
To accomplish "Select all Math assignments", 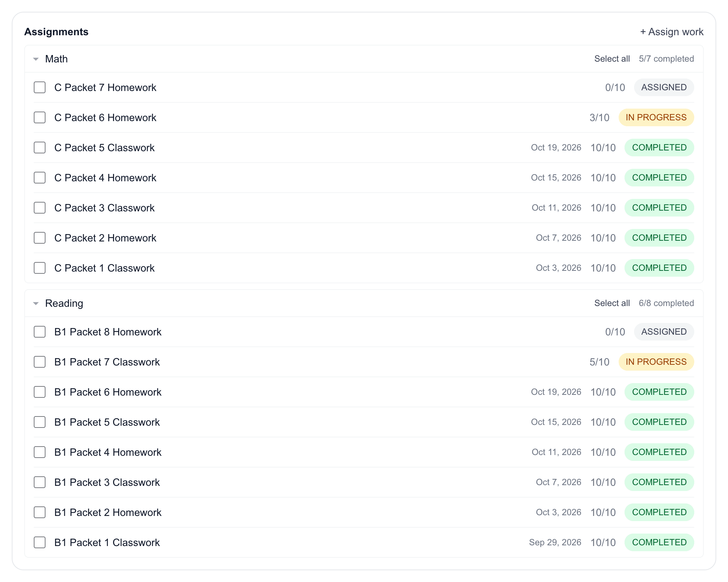I will tap(612, 59).
